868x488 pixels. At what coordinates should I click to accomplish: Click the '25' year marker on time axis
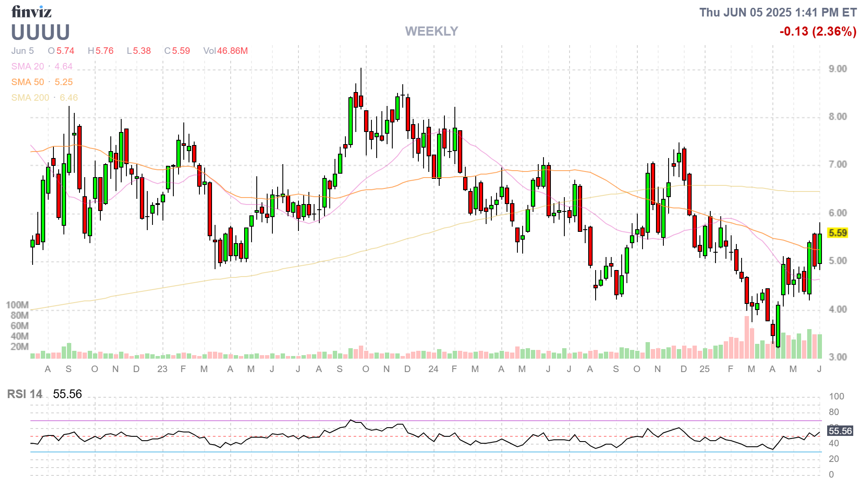pyautogui.click(x=704, y=369)
